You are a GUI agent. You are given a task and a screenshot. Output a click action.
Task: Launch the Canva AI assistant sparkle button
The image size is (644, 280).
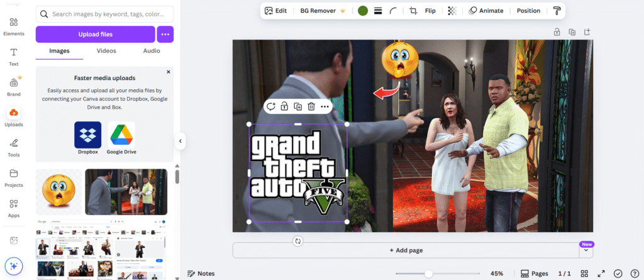click(x=14, y=266)
